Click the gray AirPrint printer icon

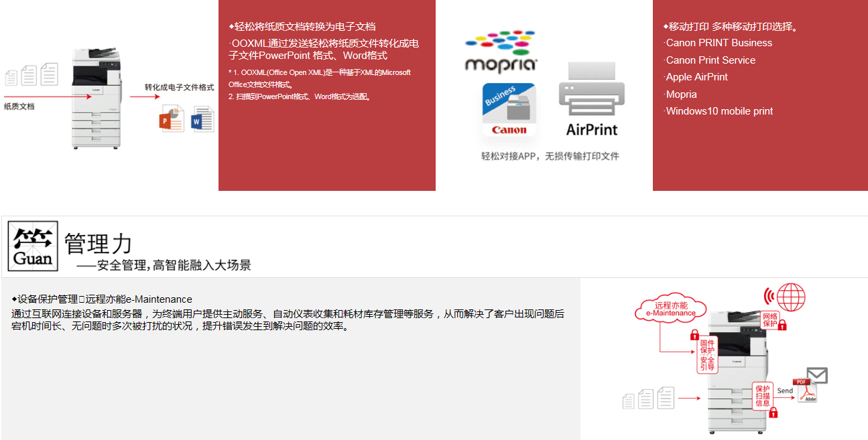[x=591, y=89]
